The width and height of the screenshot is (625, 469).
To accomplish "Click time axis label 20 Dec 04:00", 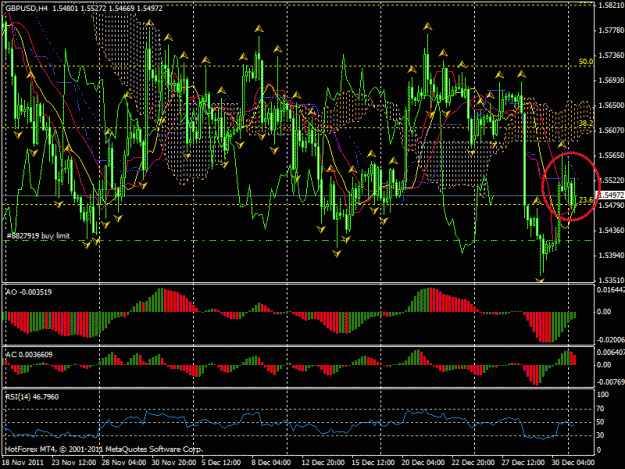I will click(423, 463).
